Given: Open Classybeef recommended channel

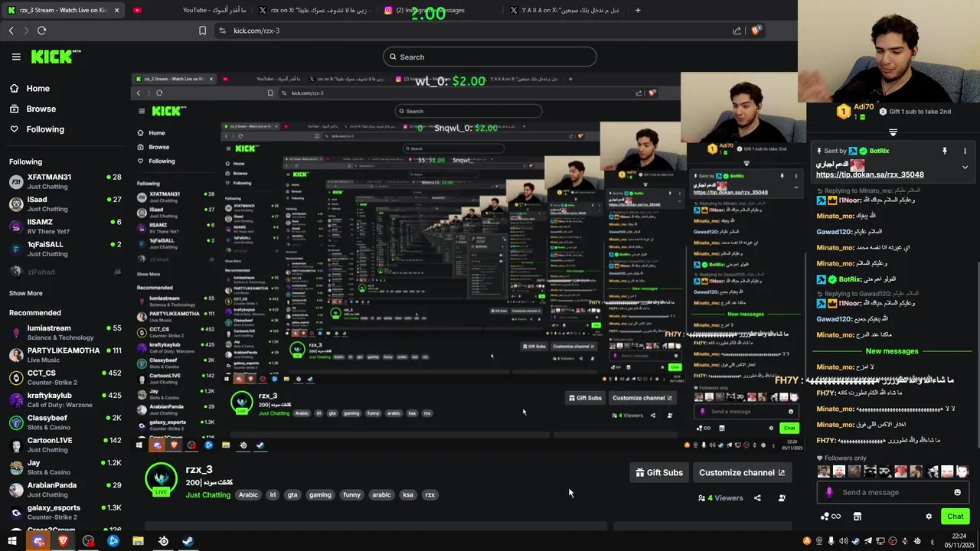Looking at the screenshot, I should pos(65,422).
